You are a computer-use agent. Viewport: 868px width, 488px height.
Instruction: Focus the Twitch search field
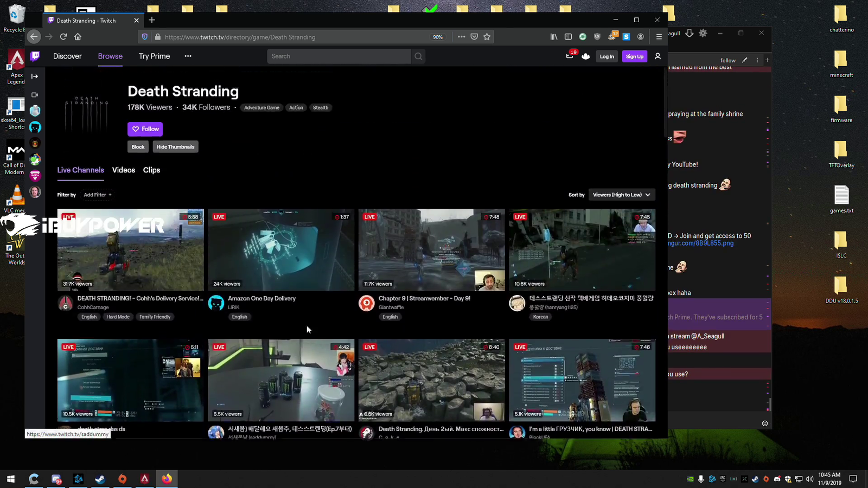(339, 56)
